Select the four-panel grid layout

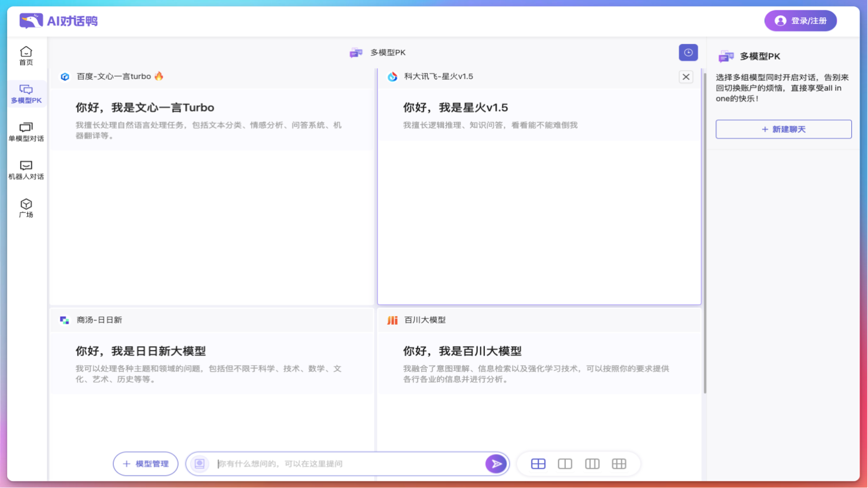(x=538, y=464)
